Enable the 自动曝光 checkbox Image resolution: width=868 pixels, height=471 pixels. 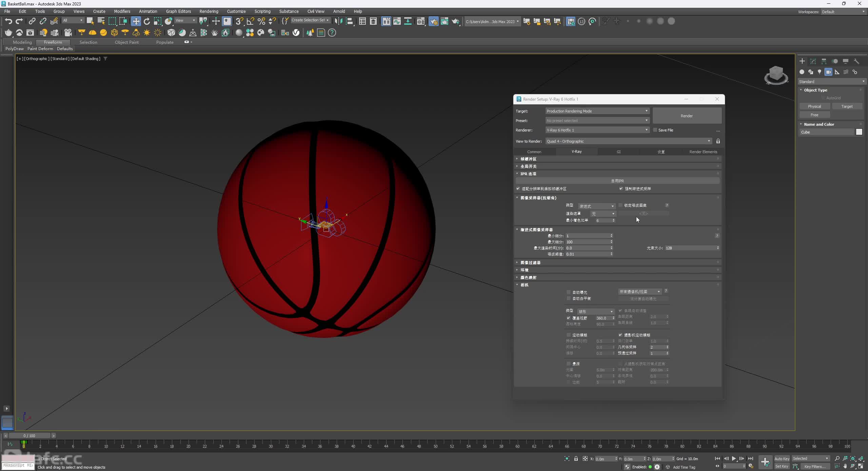(569, 292)
